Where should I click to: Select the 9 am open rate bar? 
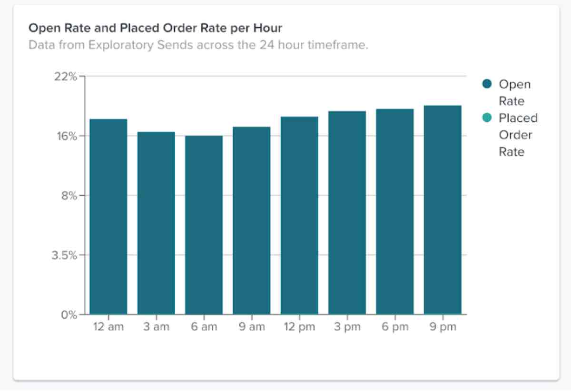coord(252,220)
